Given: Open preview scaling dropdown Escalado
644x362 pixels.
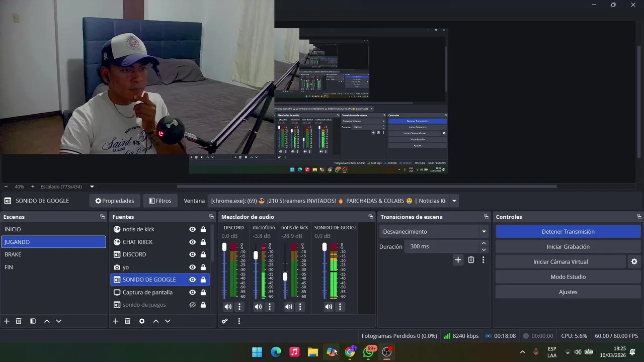Looking at the screenshot, I should click(x=92, y=187).
